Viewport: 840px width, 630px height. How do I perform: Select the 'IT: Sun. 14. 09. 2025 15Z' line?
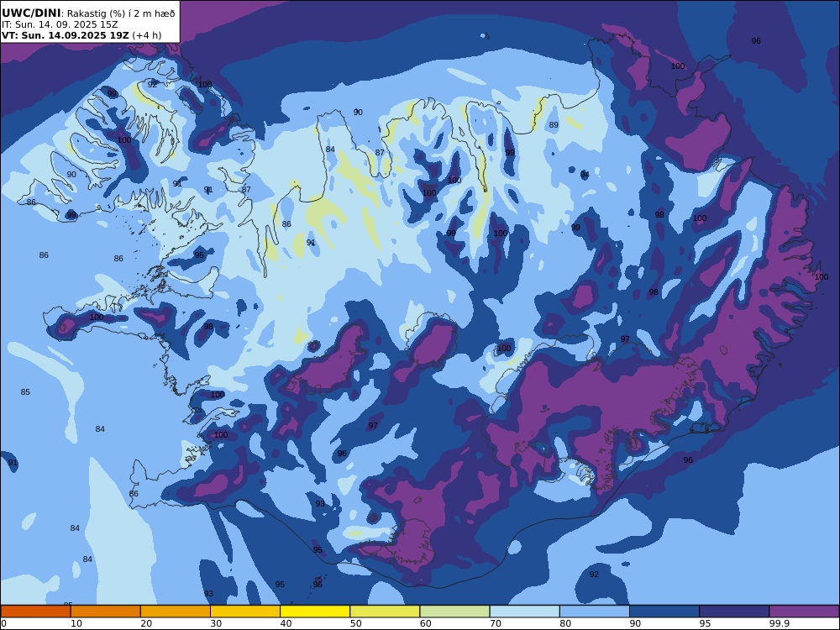pyautogui.click(x=60, y=24)
